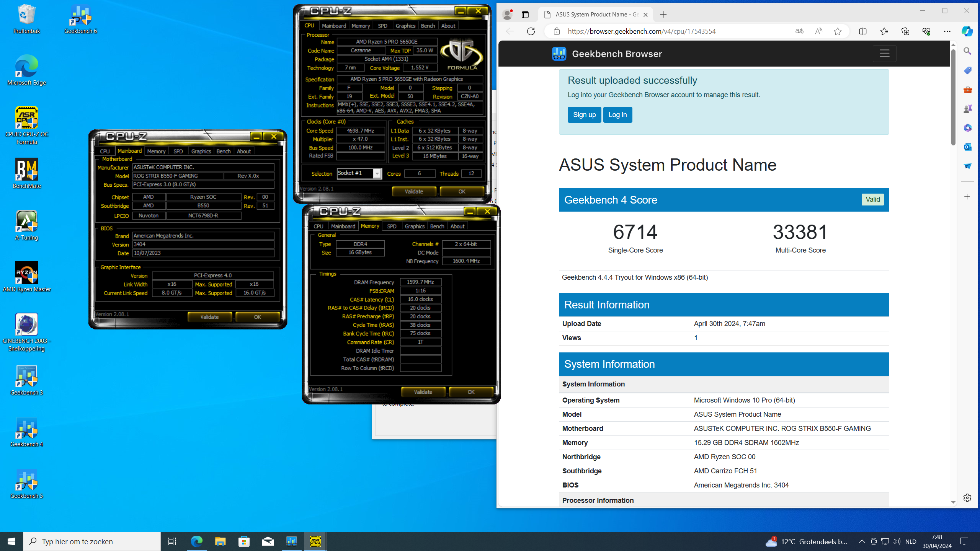Click weather widget on taskbar
This screenshot has width=980, height=551.
pyautogui.click(x=807, y=541)
